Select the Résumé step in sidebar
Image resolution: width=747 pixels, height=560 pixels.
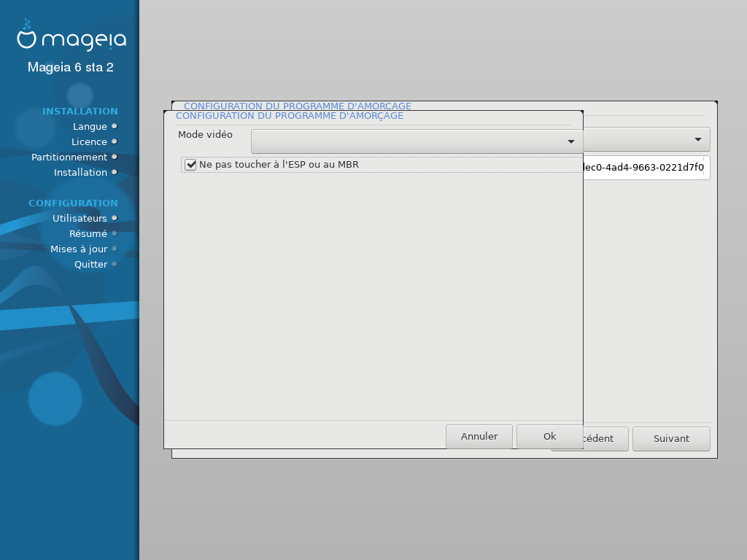88,234
